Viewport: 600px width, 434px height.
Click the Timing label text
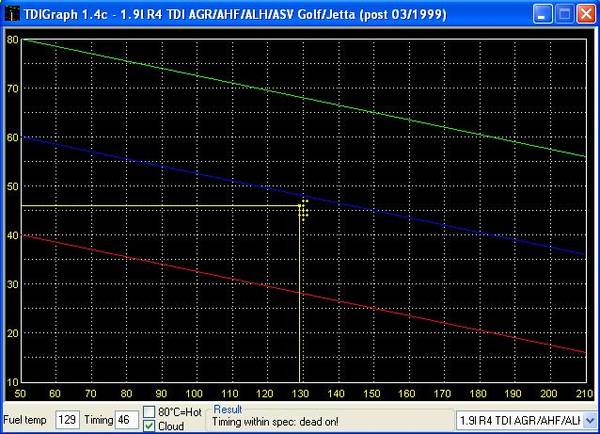(100, 421)
